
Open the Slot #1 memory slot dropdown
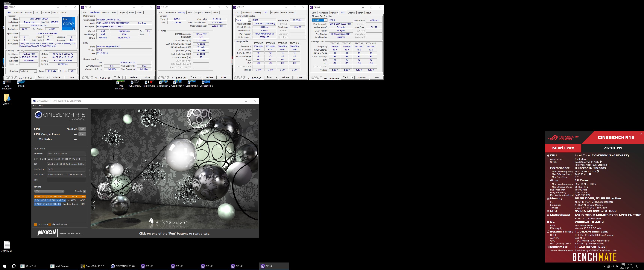243,20
